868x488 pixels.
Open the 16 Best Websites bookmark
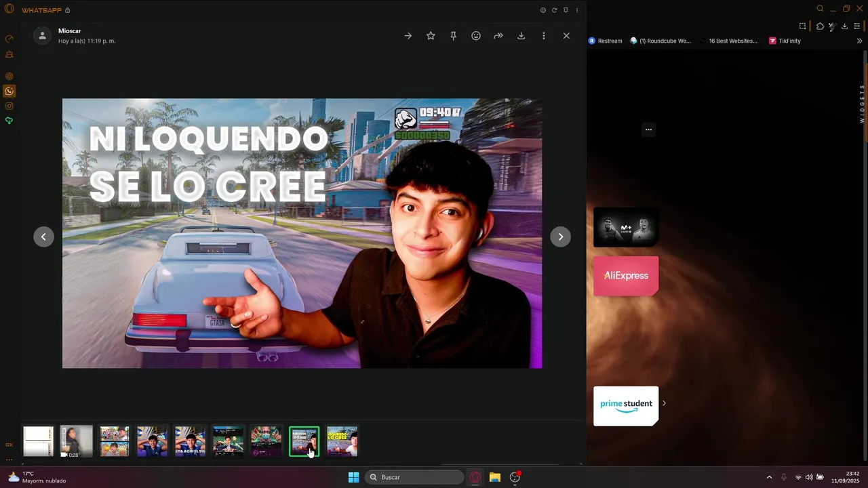pyautogui.click(x=728, y=41)
